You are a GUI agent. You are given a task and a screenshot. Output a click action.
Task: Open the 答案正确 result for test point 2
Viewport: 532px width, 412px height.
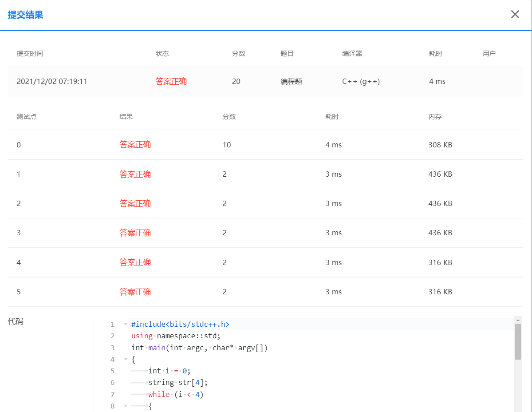135,203
